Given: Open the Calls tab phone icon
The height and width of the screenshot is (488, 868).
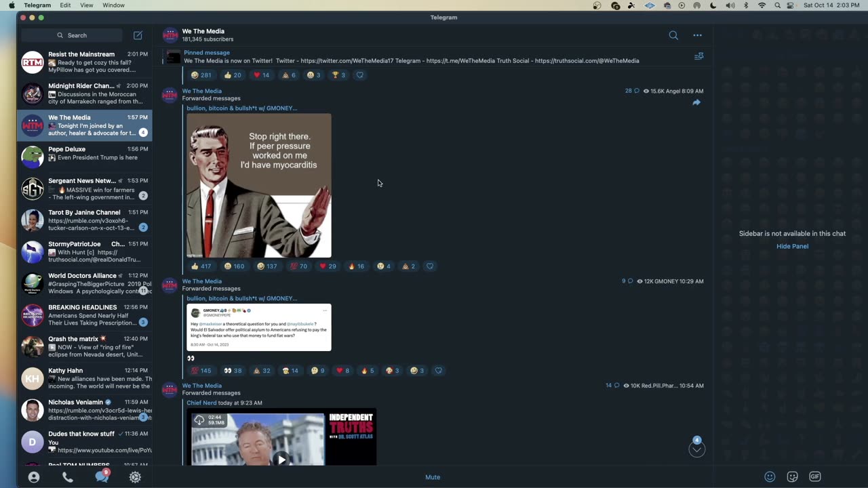Looking at the screenshot, I should (68, 477).
